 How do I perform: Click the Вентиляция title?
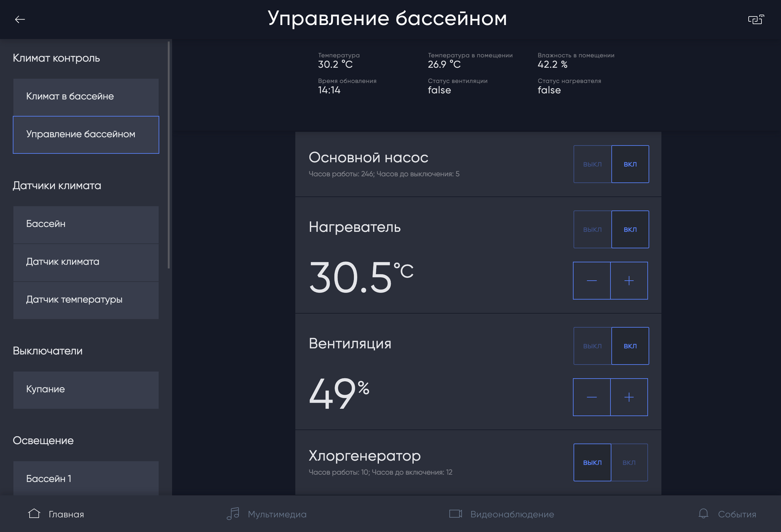[350, 343]
